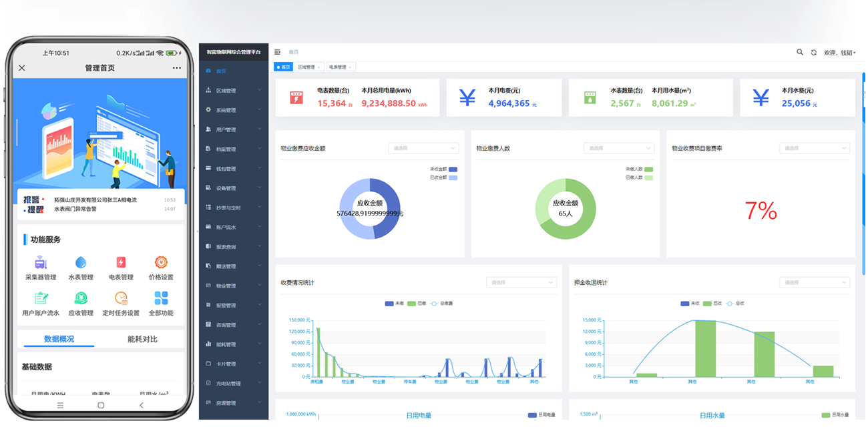The height and width of the screenshot is (447, 868).
Task: Open 采集器管理 collector icon
Action: point(41,262)
